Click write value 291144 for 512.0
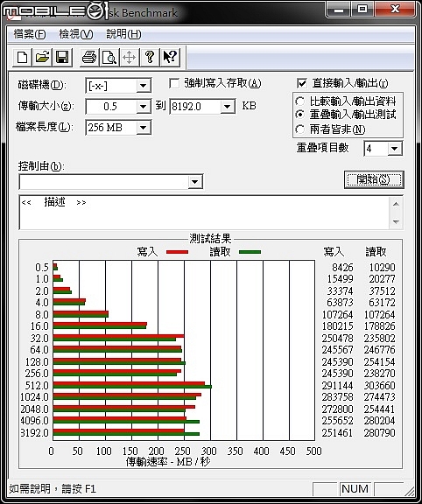 click(x=337, y=385)
